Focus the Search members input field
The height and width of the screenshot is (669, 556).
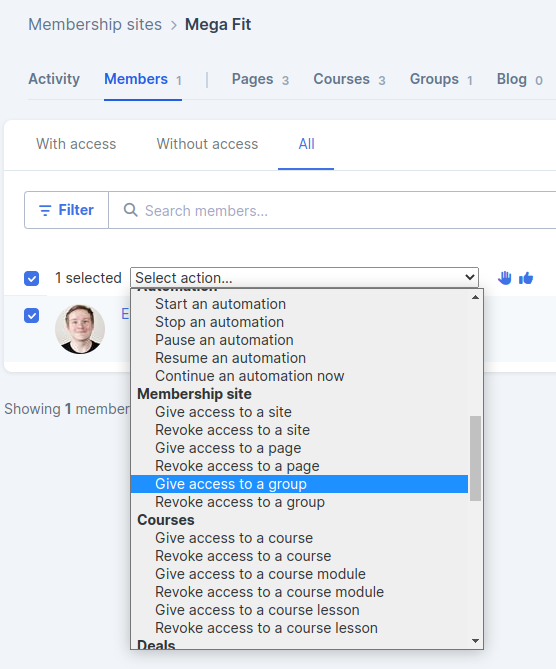coord(333,210)
